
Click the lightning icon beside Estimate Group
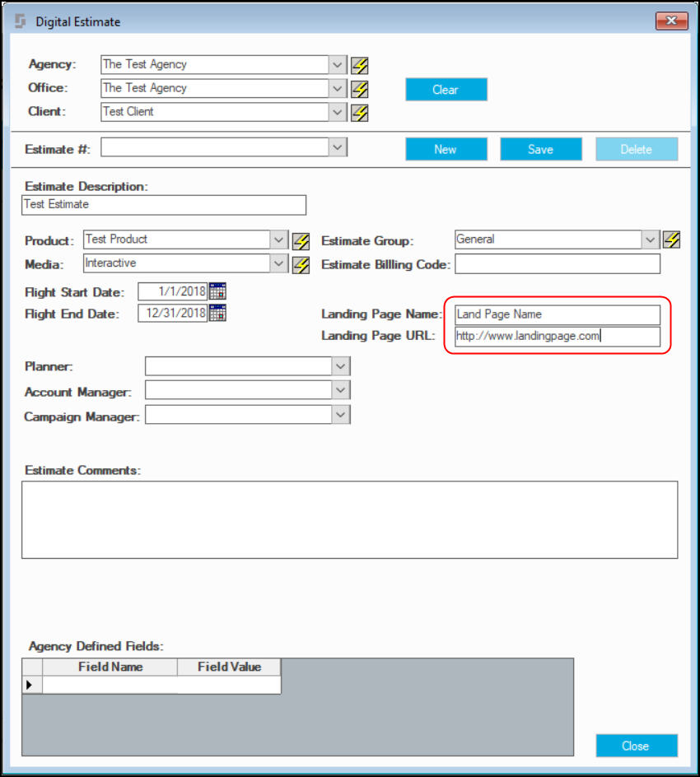[x=672, y=240]
